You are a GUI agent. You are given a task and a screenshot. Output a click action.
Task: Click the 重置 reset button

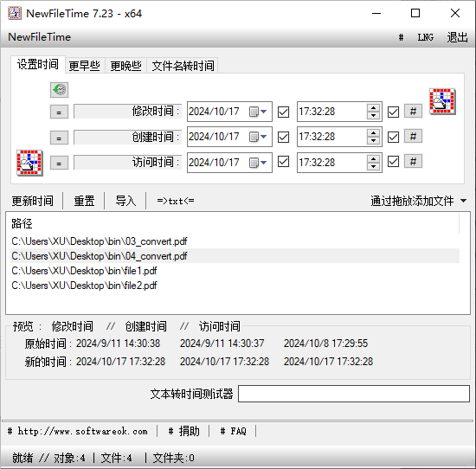click(x=85, y=201)
